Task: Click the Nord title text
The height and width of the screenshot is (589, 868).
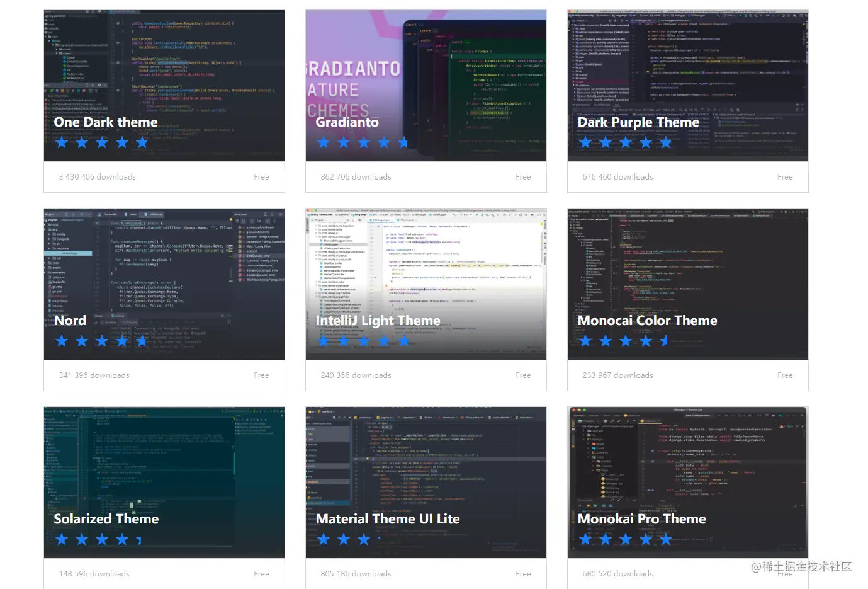Action: click(x=70, y=321)
